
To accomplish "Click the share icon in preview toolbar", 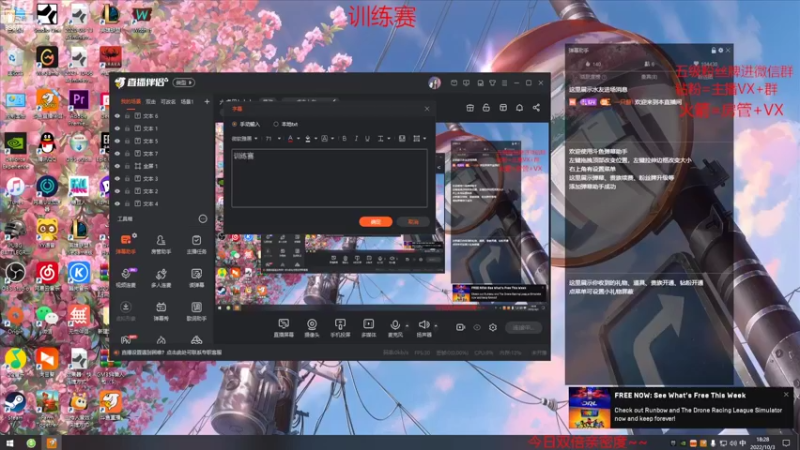I will coord(536,108).
